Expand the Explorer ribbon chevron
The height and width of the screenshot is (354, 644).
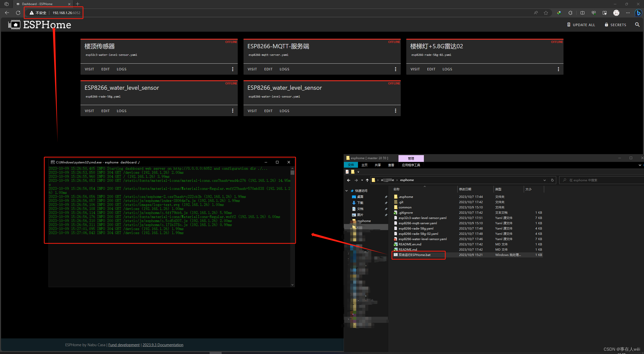click(640, 165)
